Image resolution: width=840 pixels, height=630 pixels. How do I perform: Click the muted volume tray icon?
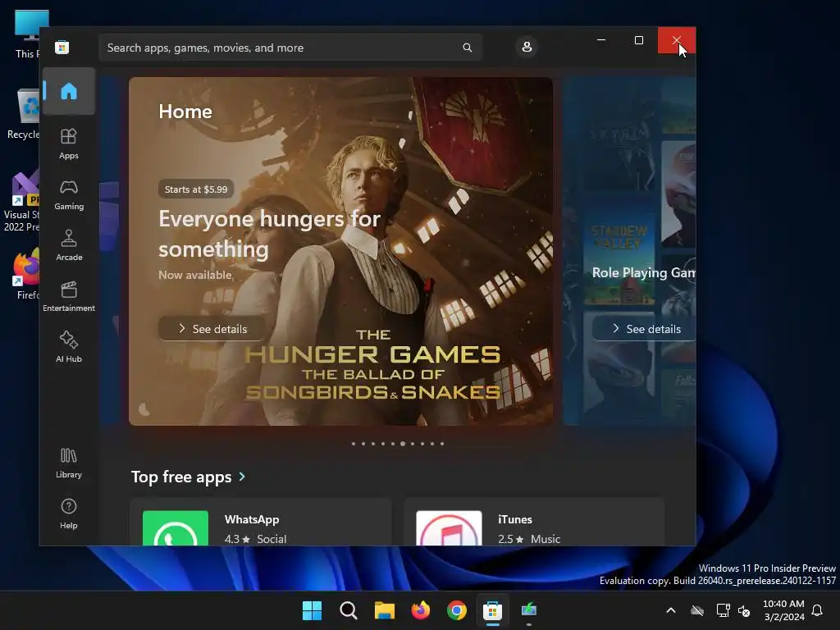pos(743,610)
